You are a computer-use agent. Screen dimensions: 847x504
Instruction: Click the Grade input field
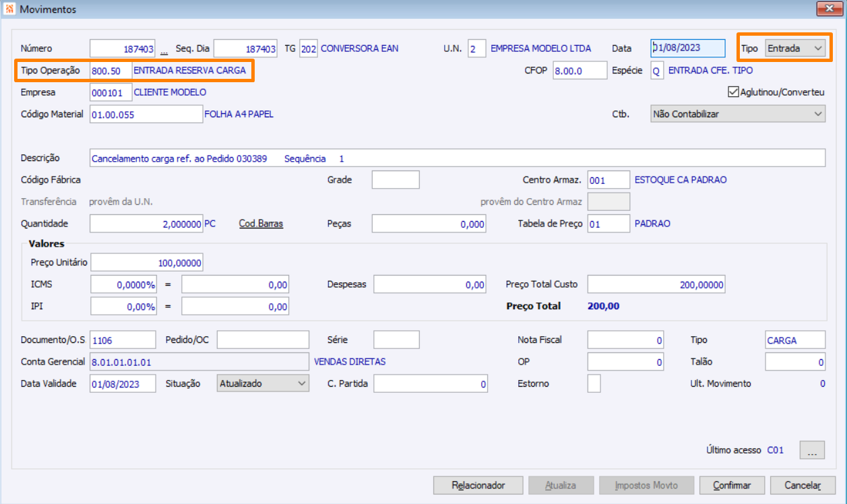click(396, 180)
